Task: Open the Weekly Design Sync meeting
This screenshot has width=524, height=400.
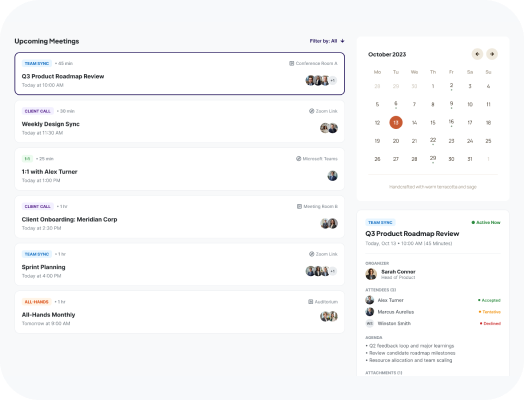Action: click(179, 121)
